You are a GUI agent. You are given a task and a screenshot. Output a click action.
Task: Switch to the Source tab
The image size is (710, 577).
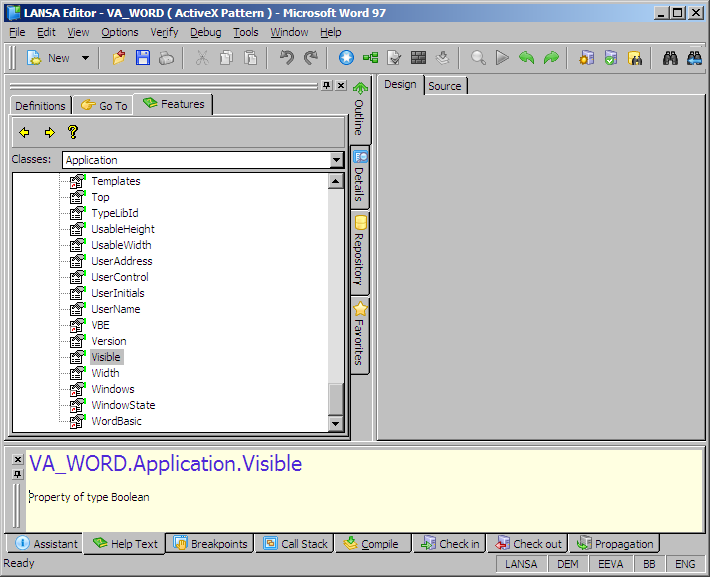(x=445, y=86)
